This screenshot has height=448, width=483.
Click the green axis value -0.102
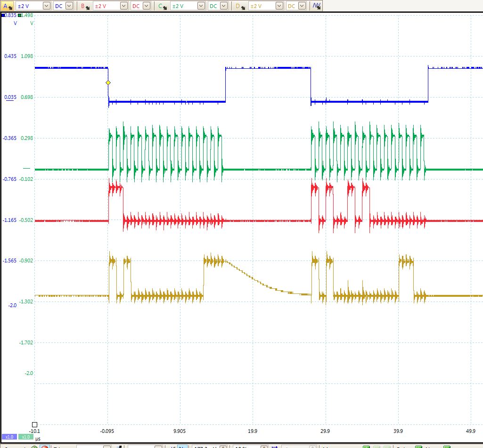26,179
